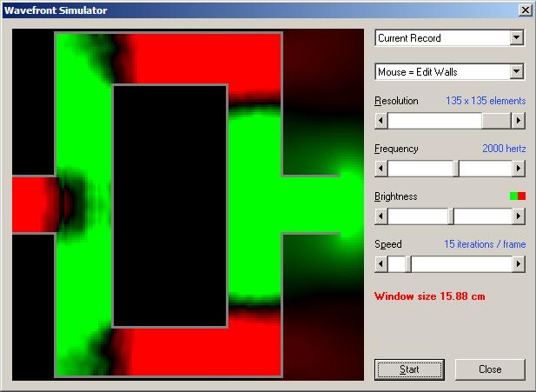Click the '135 x 135 elements' value
Viewport: 536px width, 392px height.
pyautogui.click(x=486, y=101)
